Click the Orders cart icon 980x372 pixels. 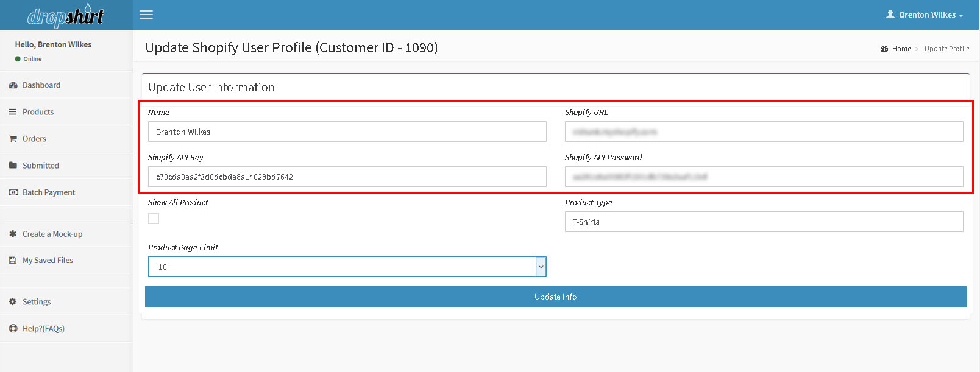(13, 139)
